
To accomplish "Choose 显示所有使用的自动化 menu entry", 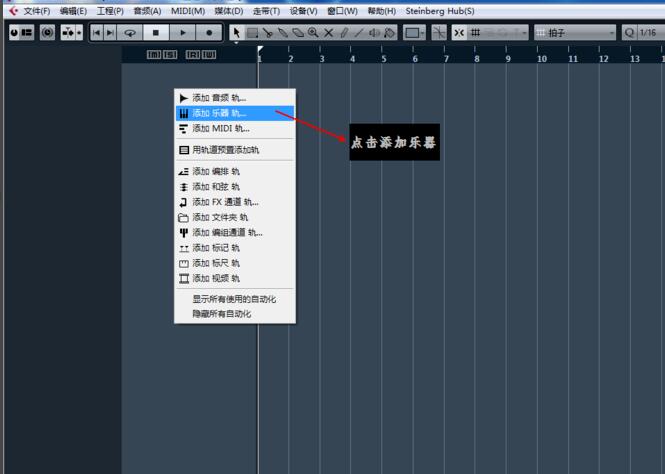I will click(x=235, y=299).
